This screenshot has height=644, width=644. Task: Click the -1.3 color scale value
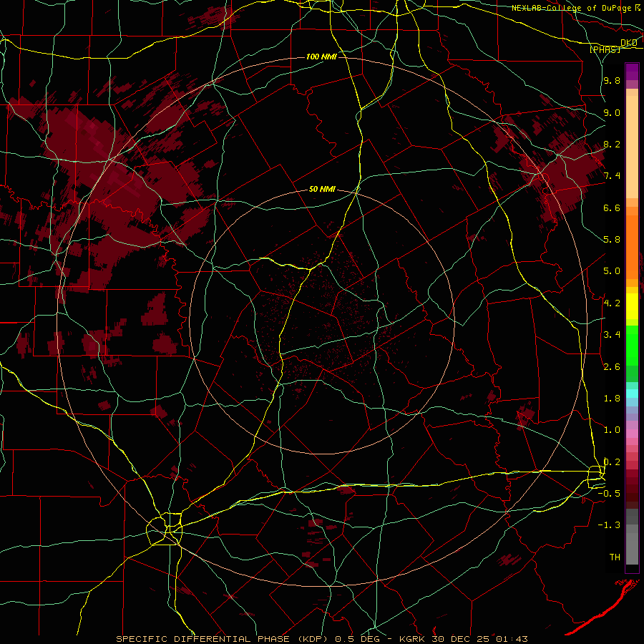pos(609,525)
